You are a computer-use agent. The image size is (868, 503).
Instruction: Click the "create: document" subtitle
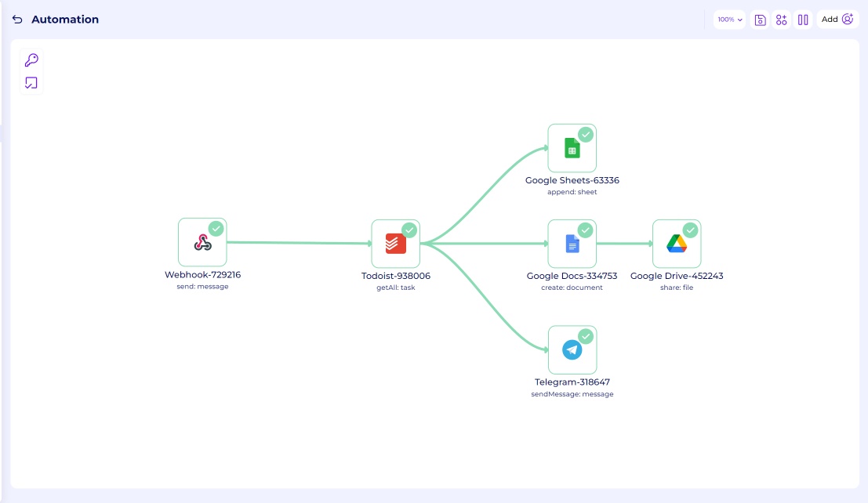tap(572, 288)
